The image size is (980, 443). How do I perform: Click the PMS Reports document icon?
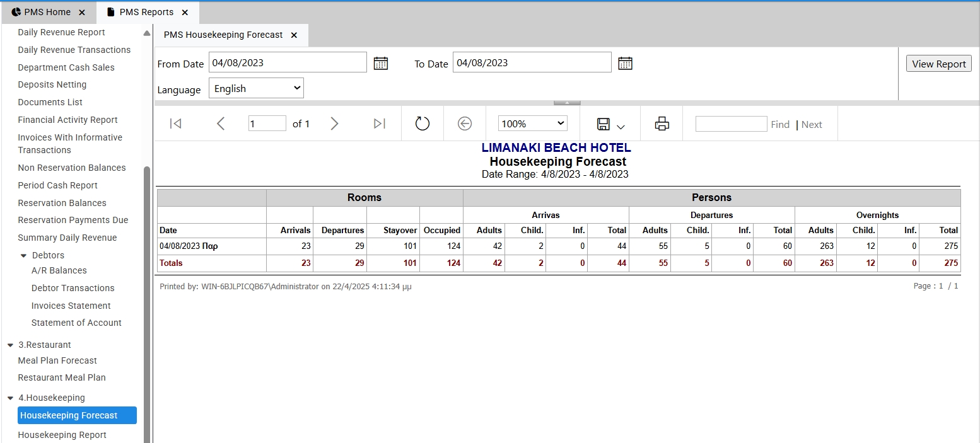tap(112, 12)
